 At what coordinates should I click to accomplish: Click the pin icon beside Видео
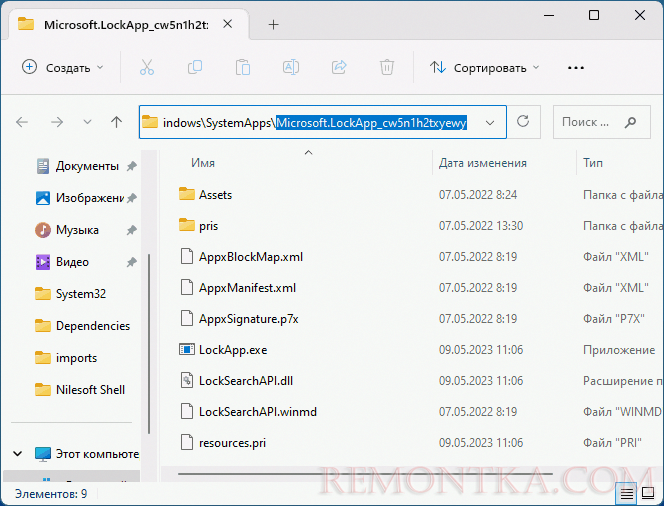[x=132, y=262]
